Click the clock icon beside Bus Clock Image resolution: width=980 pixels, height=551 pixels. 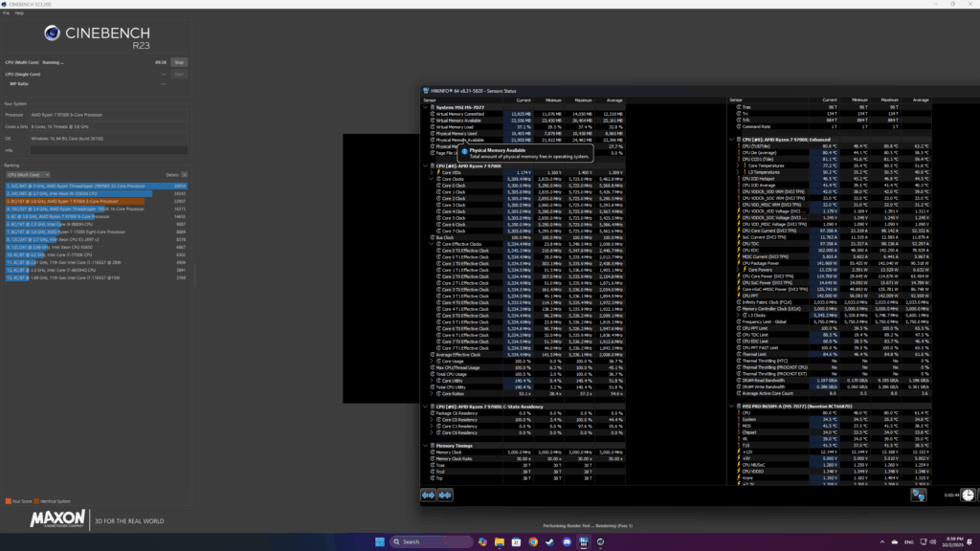coord(432,237)
